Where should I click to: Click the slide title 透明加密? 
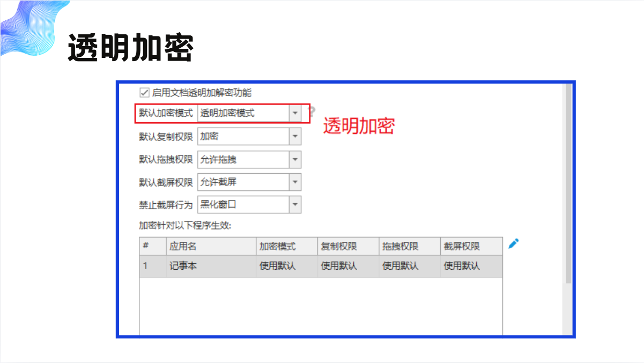point(130,48)
